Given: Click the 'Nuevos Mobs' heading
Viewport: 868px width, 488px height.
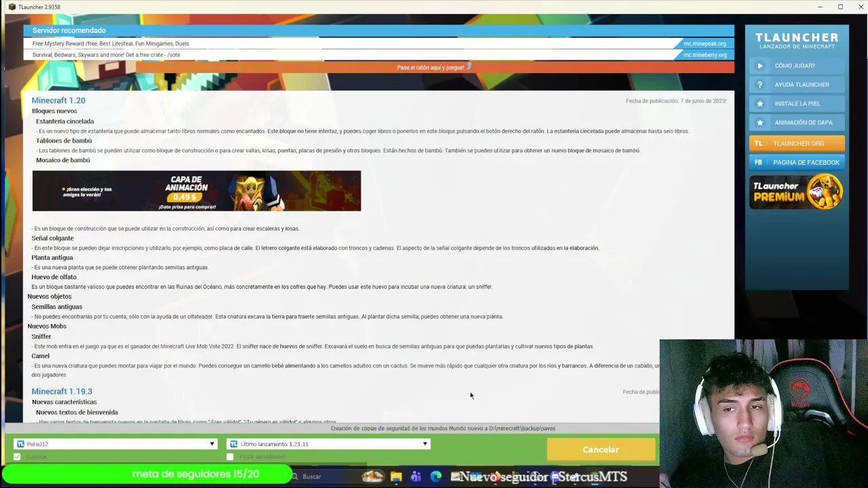Looking at the screenshot, I should tap(47, 326).
